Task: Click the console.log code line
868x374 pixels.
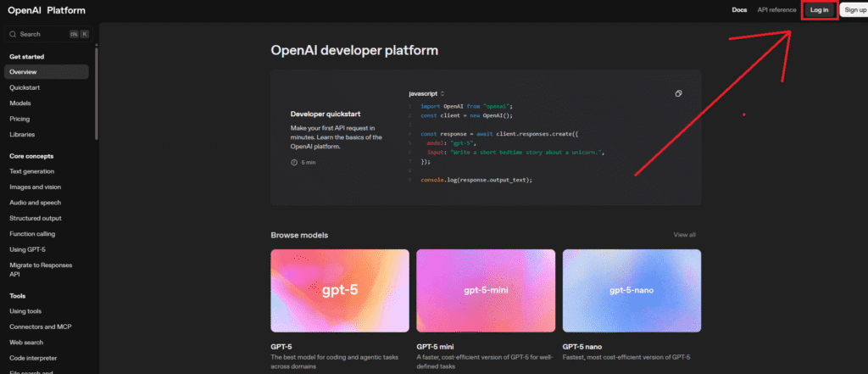Action: coord(476,180)
